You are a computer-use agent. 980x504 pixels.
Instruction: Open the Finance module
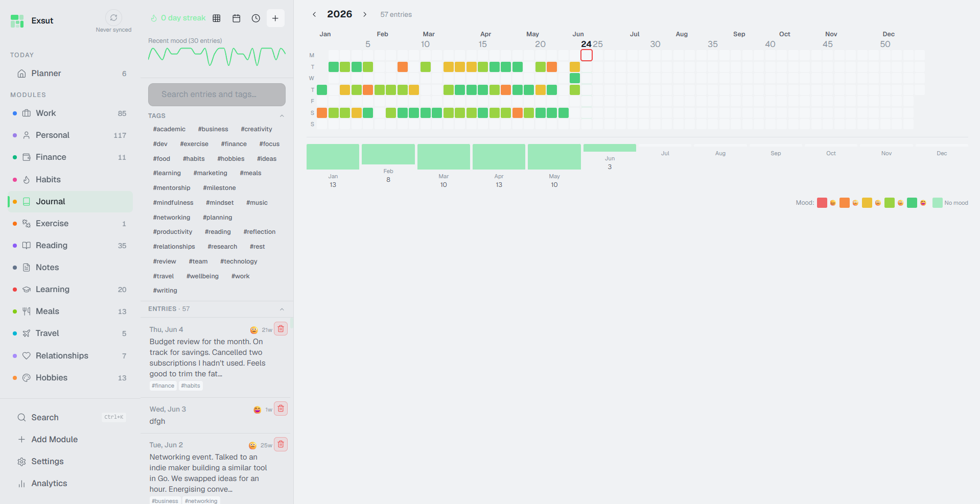(70, 157)
